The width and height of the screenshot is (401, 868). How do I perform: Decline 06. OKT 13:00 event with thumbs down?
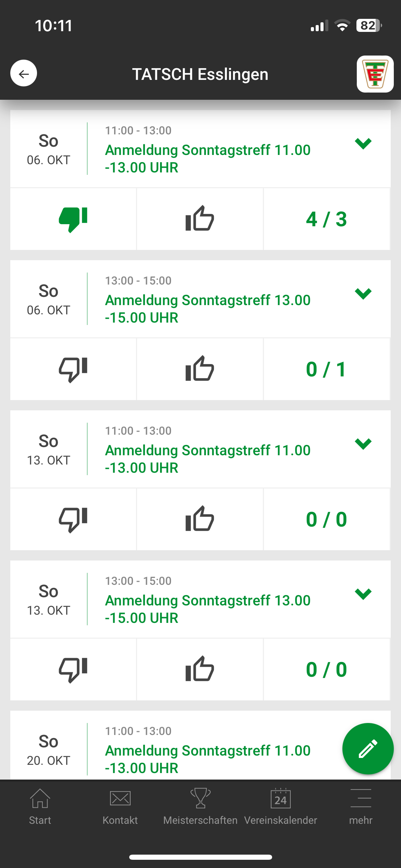point(73,369)
